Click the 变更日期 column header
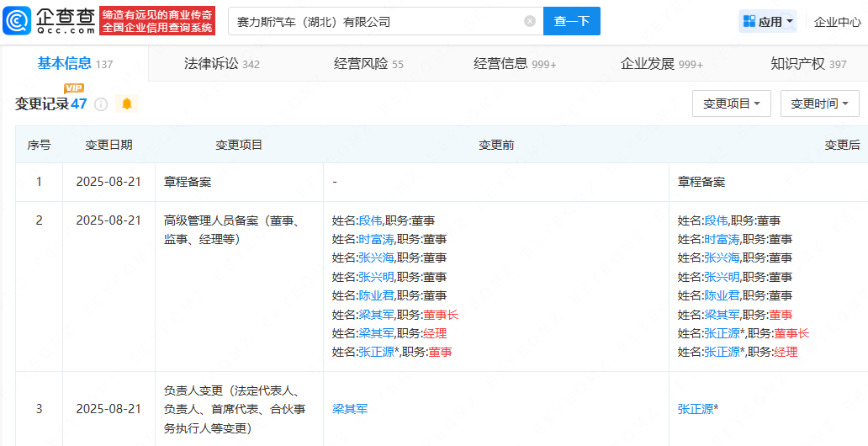Screen dimensions: 868x446 [108, 145]
